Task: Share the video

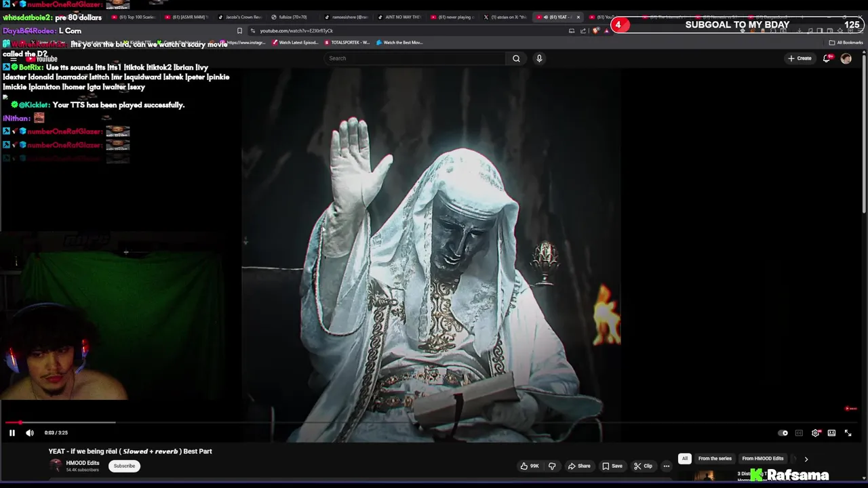Action: (579, 466)
